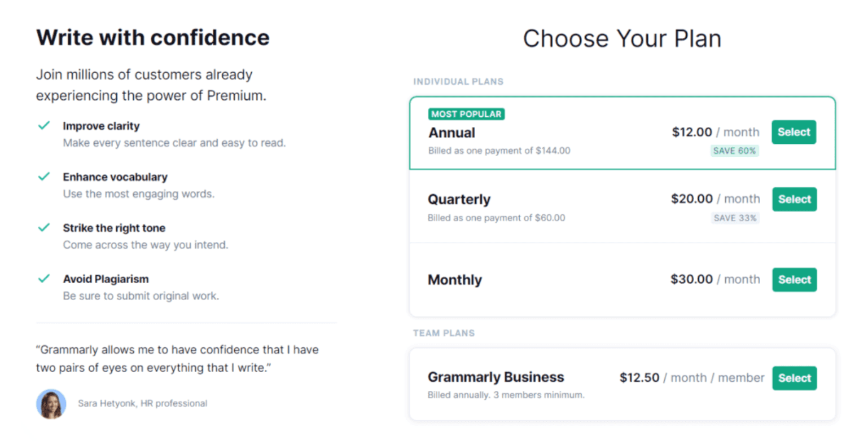Click the checkmark beside Avoid Plagiarism
Screen dimensions: 868x441
coord(44,278)
